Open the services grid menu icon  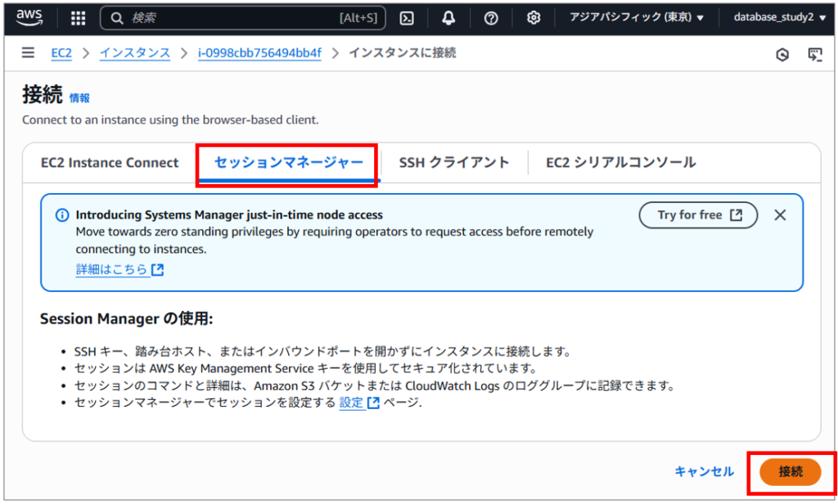(x=78, y=18)
